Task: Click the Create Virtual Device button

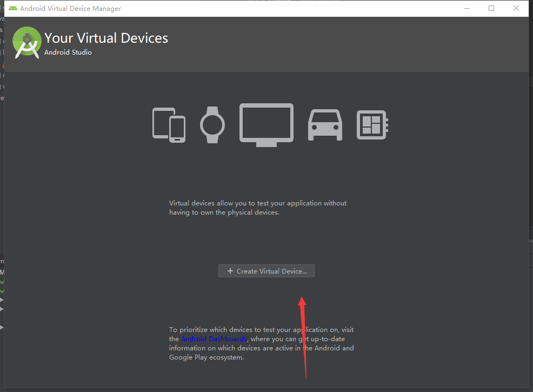Action: (266, 271)
